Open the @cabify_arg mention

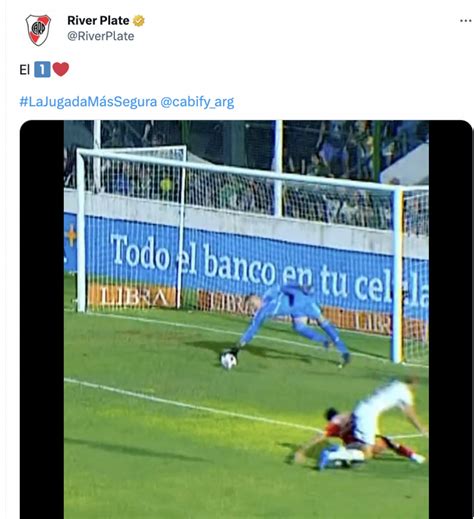[197, 102]
